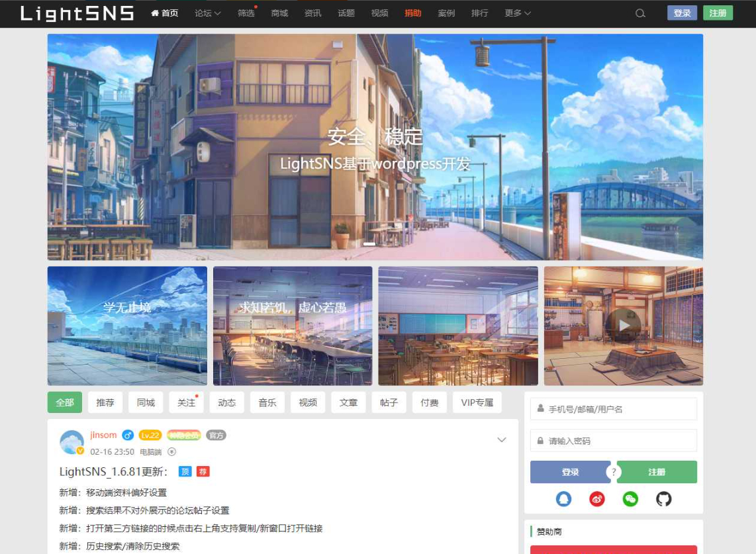756x554 pixels.
Task: Open the post options chevron
Action: click(x=501, y=439)
